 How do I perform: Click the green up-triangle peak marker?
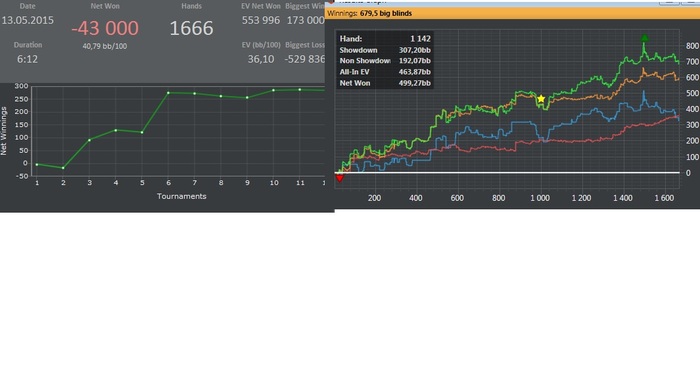(644, 38)
